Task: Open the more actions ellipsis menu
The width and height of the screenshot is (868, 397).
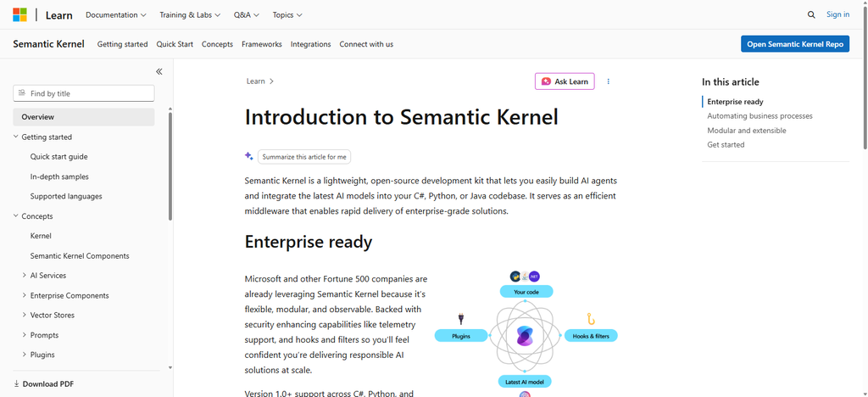Action: [x=609, y=81]
